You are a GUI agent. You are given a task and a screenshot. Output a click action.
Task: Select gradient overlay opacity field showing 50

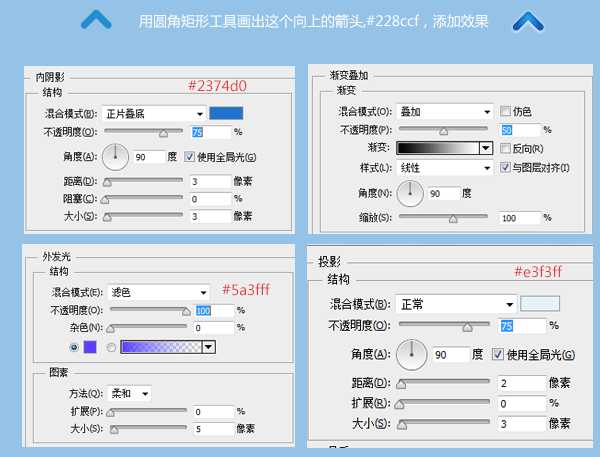coord(520,130)
